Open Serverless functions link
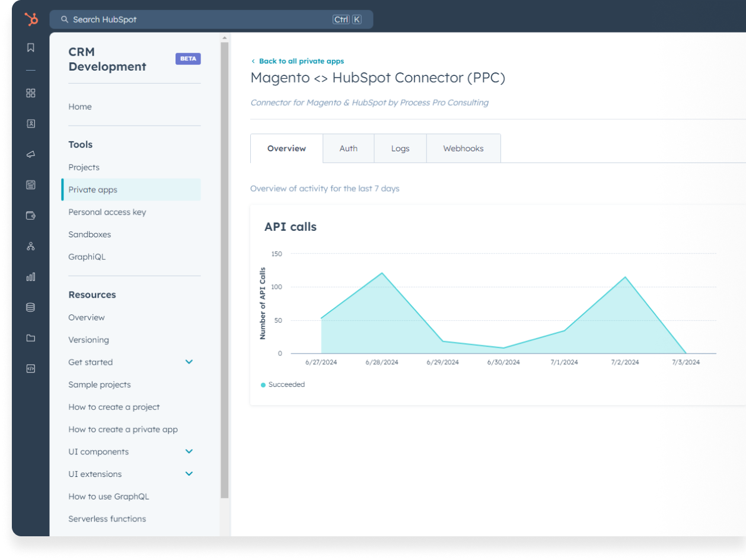The width and height of the screenshot is (746, 560). click(x=107, y=519)
